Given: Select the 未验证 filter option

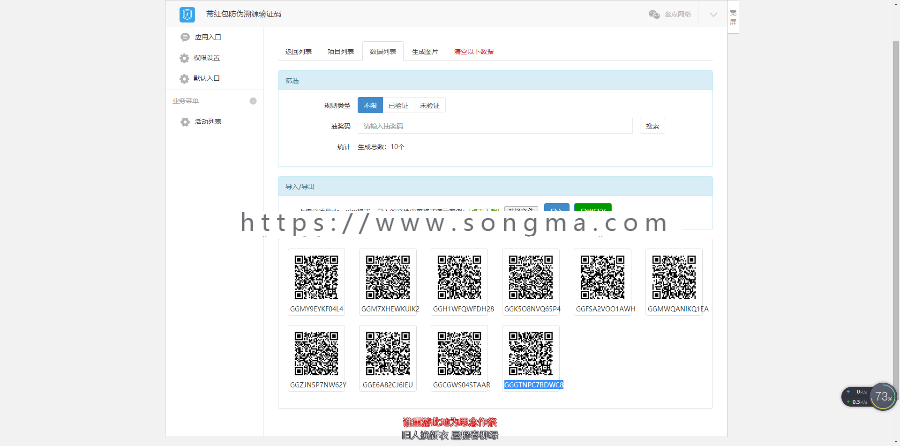Looking at the screenshot, I should tap(429, 105).
